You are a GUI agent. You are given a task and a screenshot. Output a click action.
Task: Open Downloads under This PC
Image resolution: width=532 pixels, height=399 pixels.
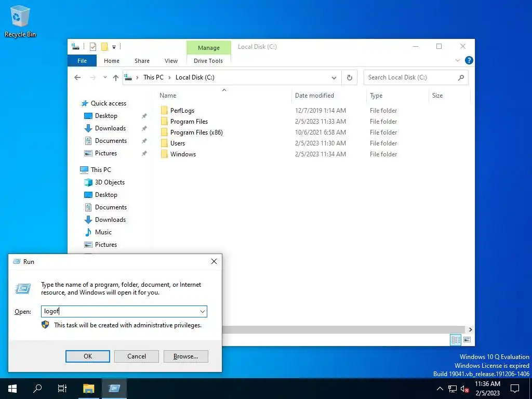(110, 220)
